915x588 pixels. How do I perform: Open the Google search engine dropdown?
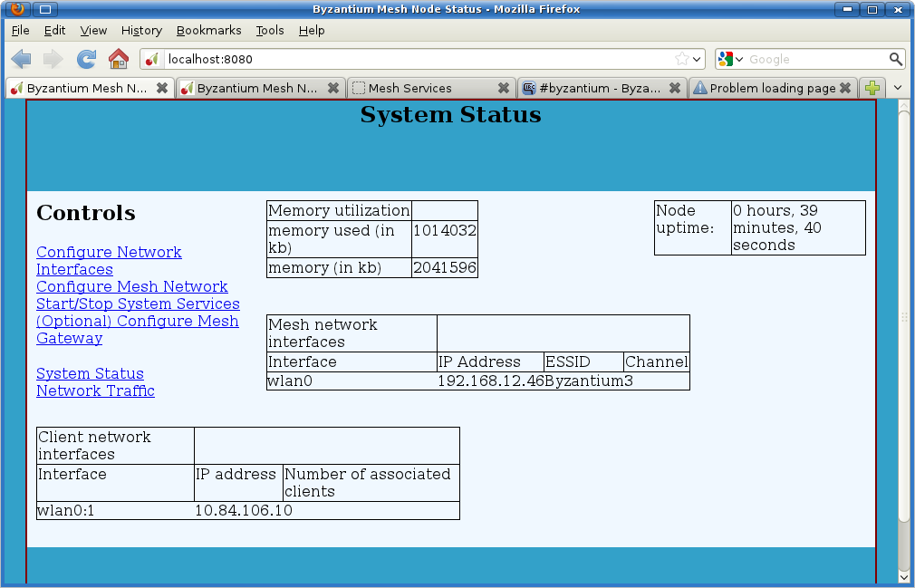tap(739, 60)
